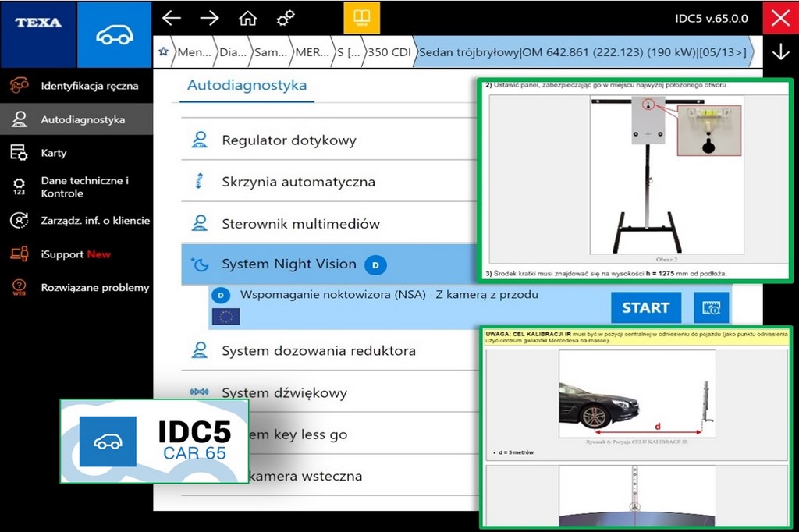Click the Regulator dotykowy system icon
The image size is (799, 532).
(199, 140)
